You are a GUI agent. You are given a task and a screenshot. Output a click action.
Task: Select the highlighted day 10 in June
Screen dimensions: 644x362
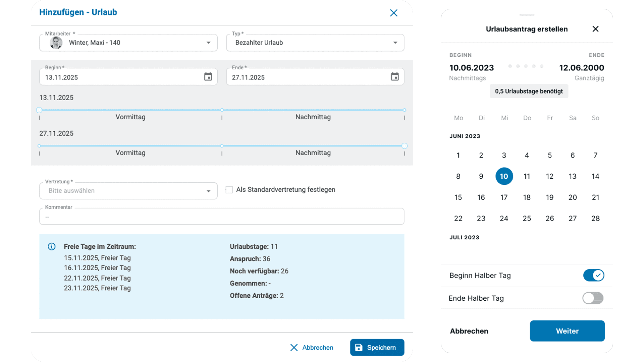pyautogui.click(x=504, y=176)
